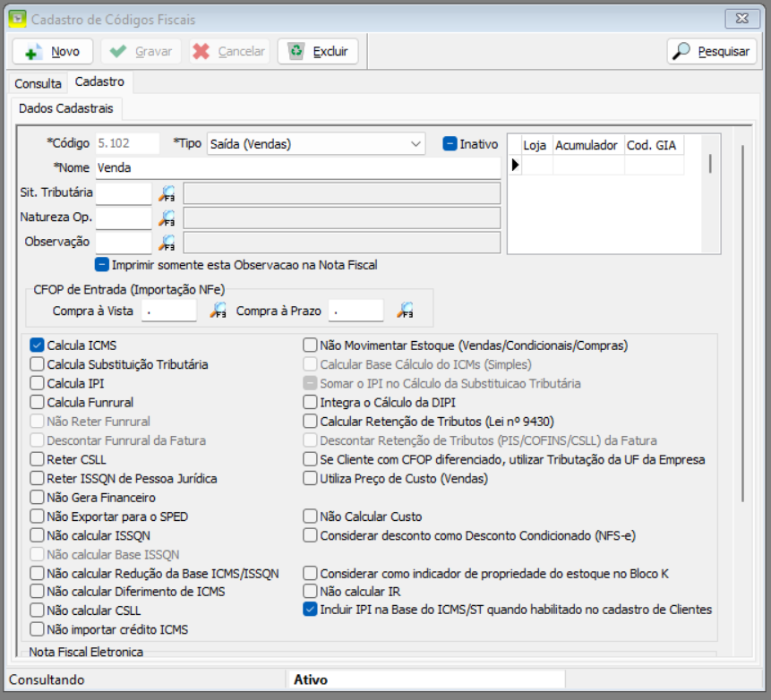This screenshot has width=771, height=700.
Task: Close the Cadastro de Códigos Fiscais window
Action: click(741, 19)
